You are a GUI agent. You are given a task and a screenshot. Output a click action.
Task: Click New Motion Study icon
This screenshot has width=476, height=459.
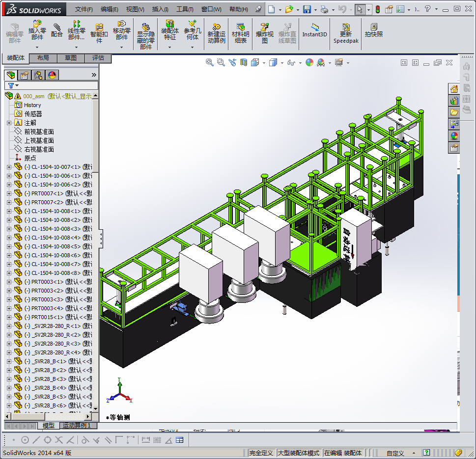pos(217,33)
